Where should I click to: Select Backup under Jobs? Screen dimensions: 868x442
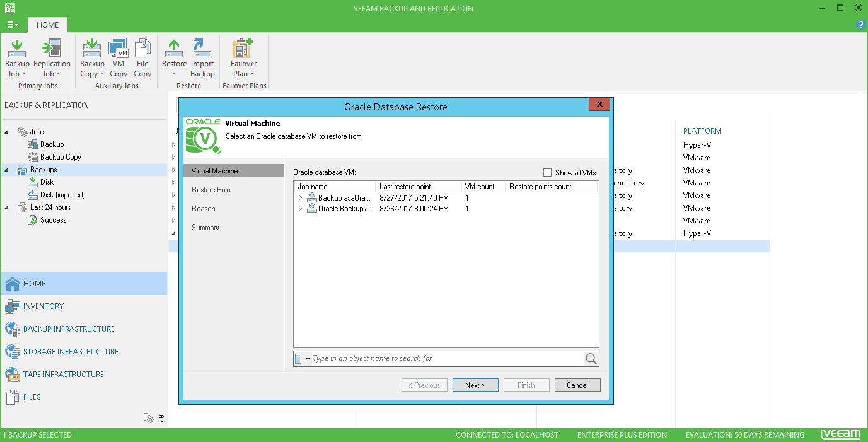tap(52, 144)
